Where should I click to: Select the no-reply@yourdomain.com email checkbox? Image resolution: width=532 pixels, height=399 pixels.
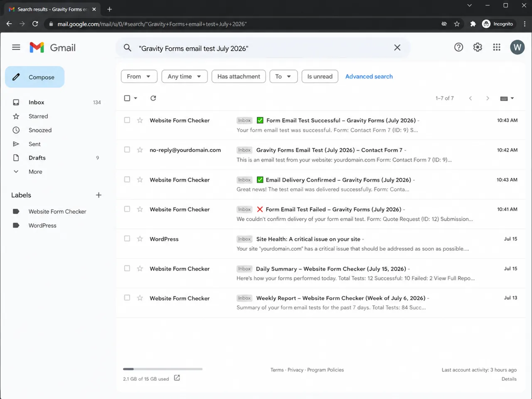click(127, 150)
